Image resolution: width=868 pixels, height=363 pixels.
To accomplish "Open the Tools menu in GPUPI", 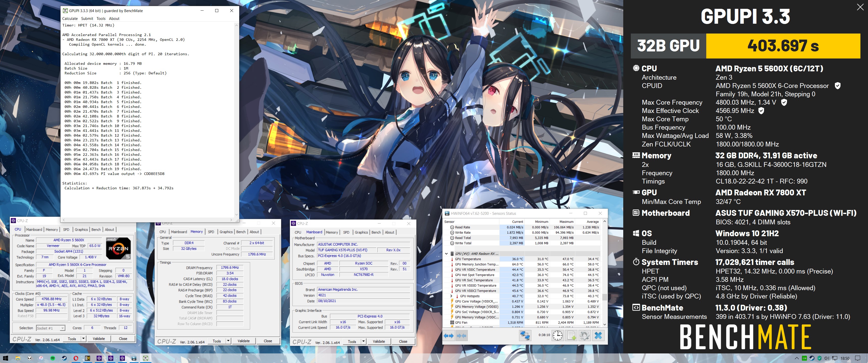I will (x=101, y=18).
